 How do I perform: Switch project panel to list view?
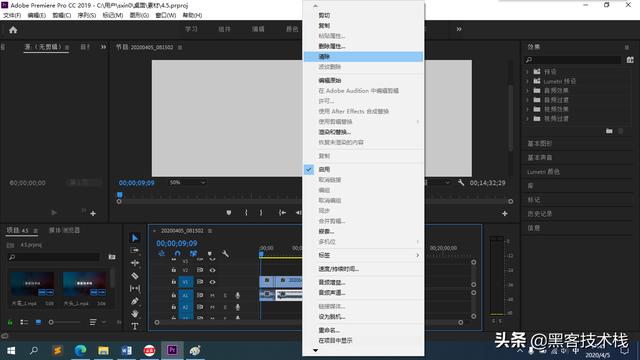tap(24, 322)
